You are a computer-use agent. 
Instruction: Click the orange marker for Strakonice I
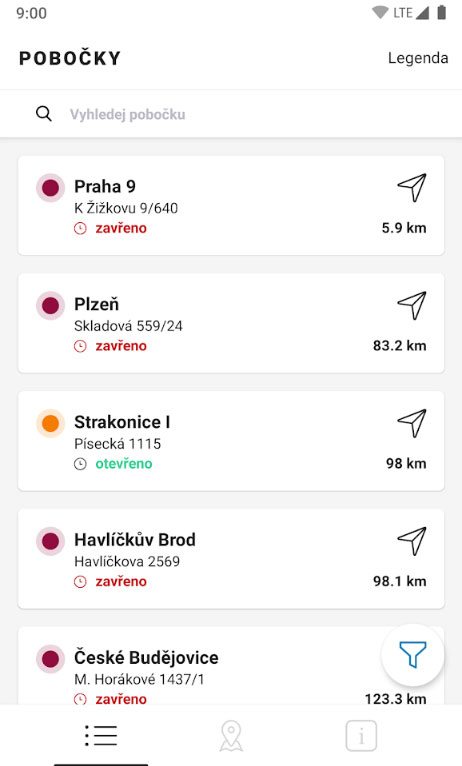pyautogui.click(x=50, y=423)
